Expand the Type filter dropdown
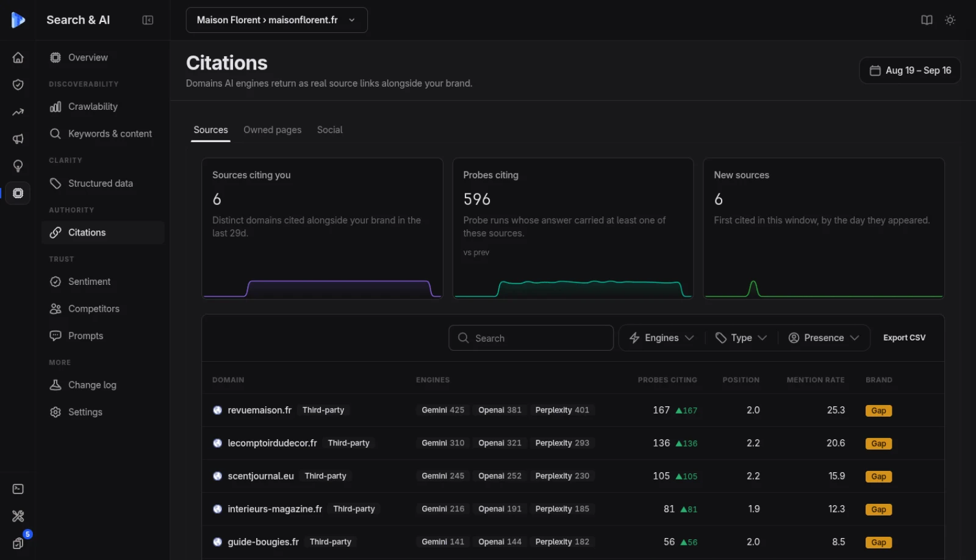The width and height of the screenshot is (976, 560). [x=741, y=338]
